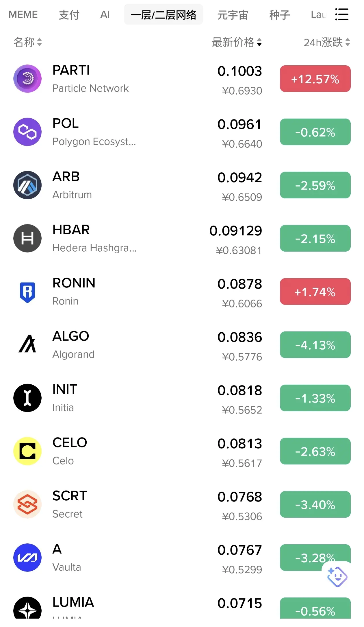The image size is (364, 627).
Task: Switch to the 元宇宙 tab
Action: click(x=233, y=14)
